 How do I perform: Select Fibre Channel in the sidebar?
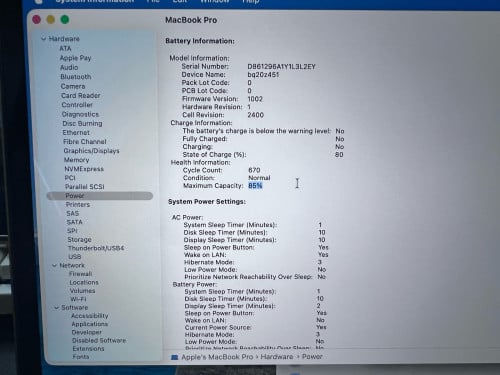pyautogui.click(x=85, y=142)
